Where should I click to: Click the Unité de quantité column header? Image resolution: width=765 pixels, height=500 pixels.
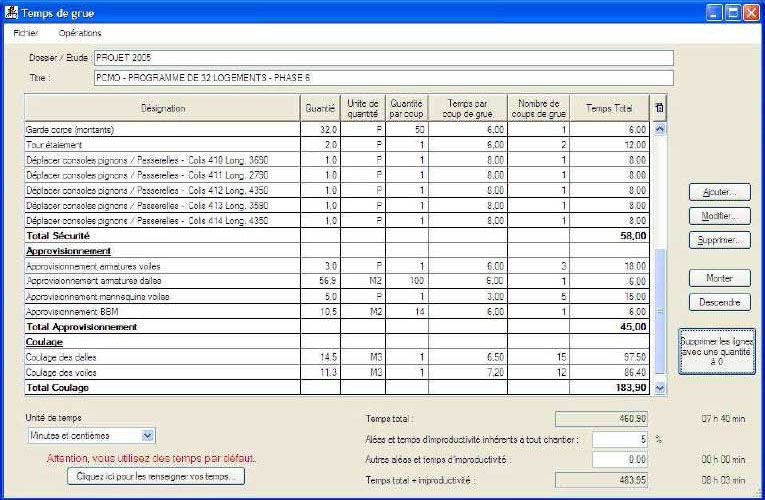click(362, 108)
